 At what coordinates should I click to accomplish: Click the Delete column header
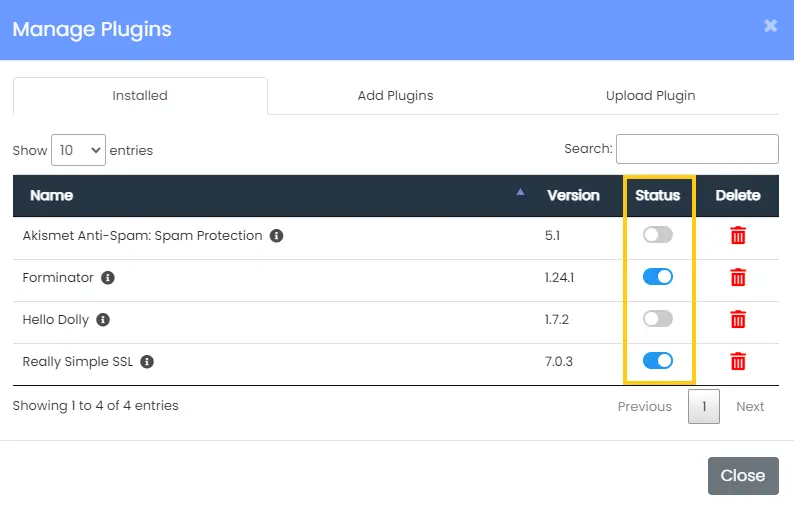(738, 196)
